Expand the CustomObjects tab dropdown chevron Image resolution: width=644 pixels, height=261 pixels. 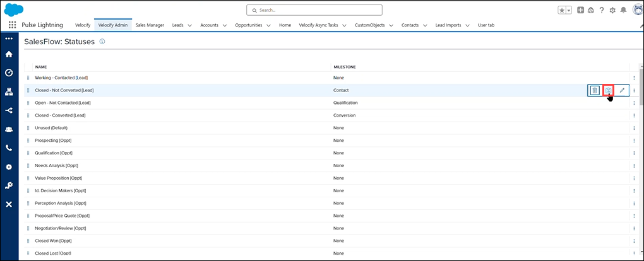pos(391,25)
